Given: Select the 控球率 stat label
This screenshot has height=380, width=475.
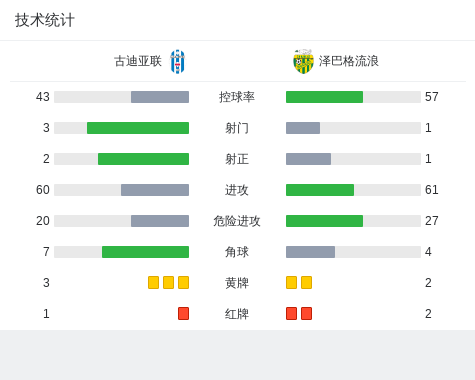Looking at the screenshot, I should click(237, 97).
